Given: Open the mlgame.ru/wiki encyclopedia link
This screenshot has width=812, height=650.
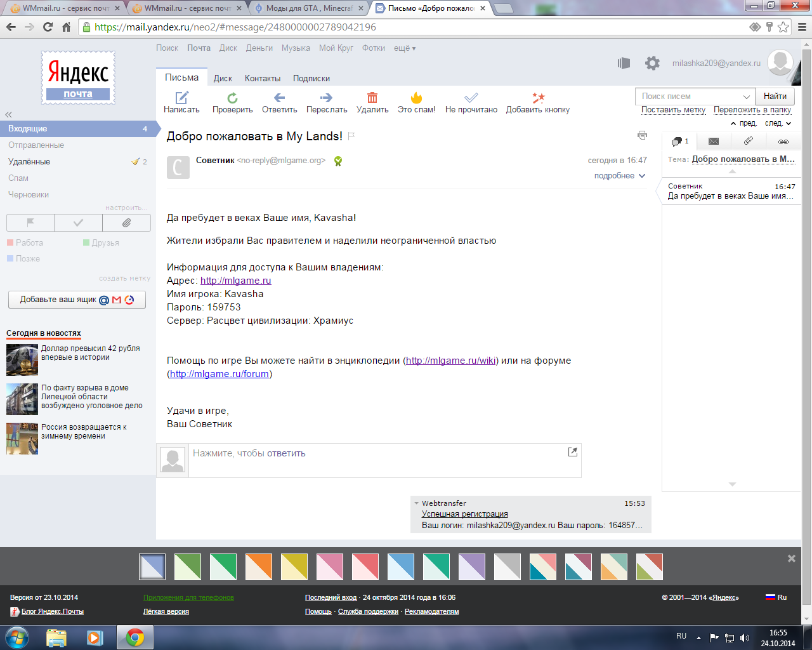Looking at the screenshot, I should click(x=450, y=361).
